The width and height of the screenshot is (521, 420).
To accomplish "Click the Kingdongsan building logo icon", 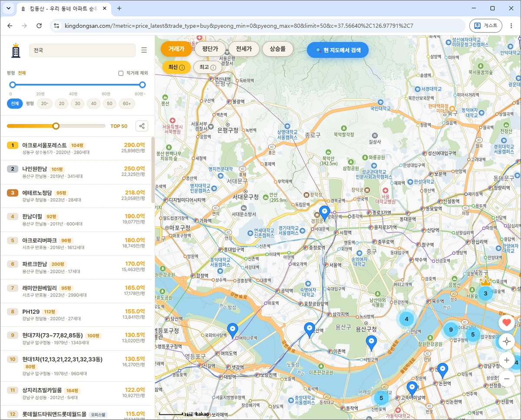I will pyautogui.click(x=16, y=50).
